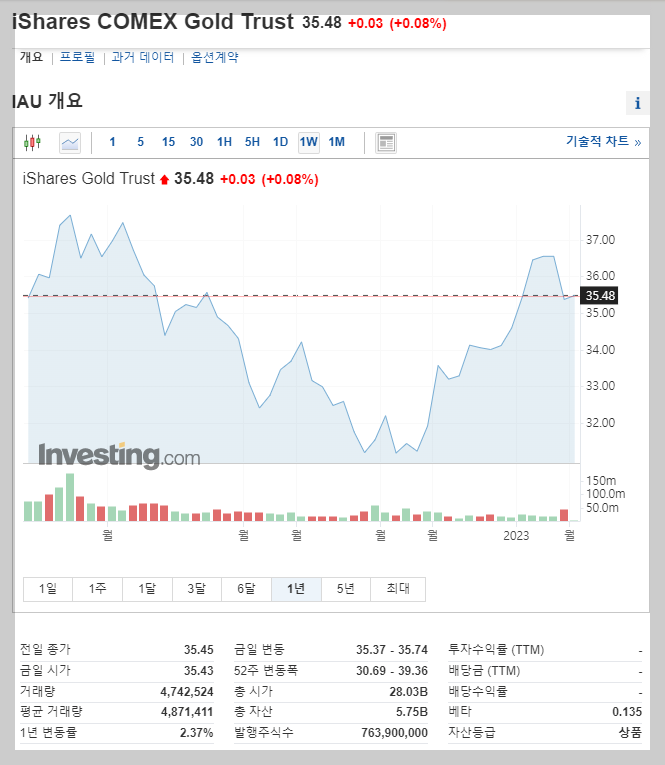Click the 거래량 value 4,742,524
This screenshot has height=765, width=665.
pyautogui.click(x=187, y=692)
